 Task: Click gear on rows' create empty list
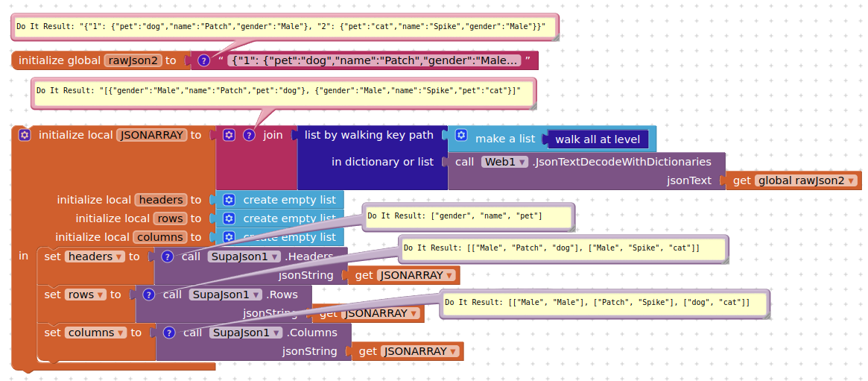click(x=229, y=218)
